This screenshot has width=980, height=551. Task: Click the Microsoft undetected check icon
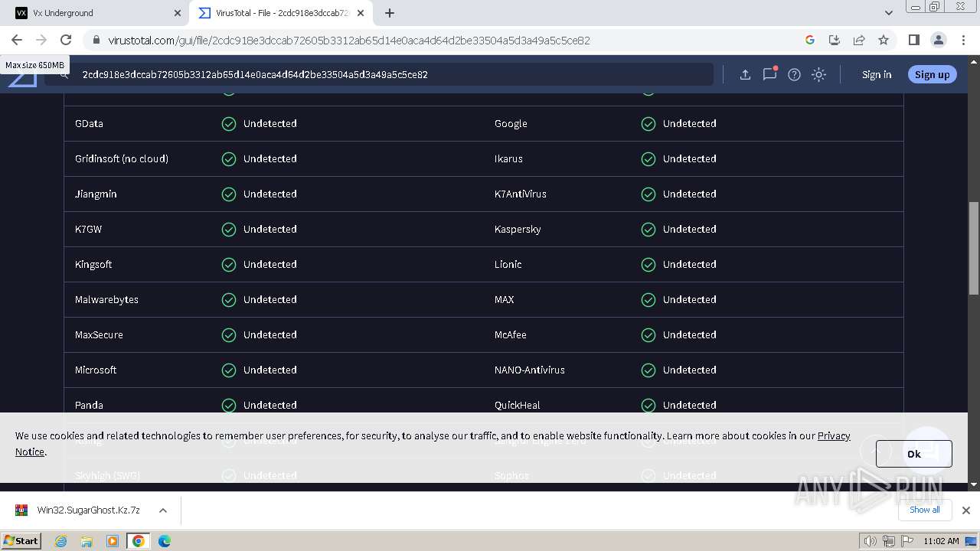pyautogui.click(x=229, y=370)
